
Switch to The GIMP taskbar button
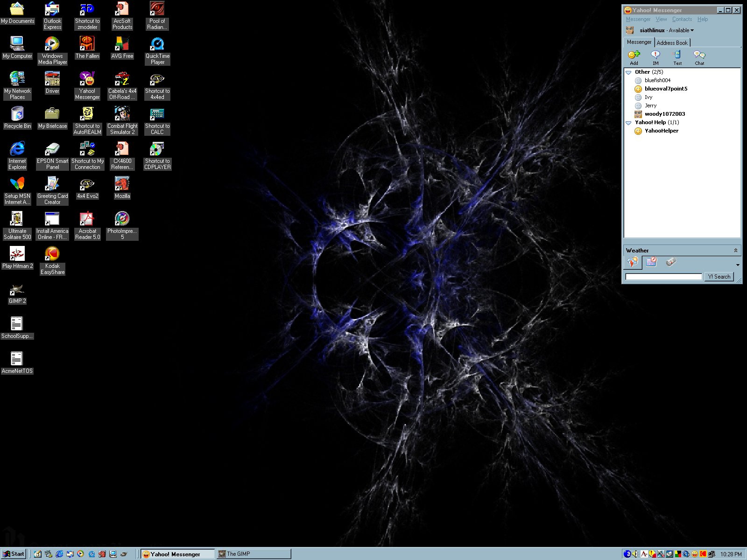tap(254, 554)
